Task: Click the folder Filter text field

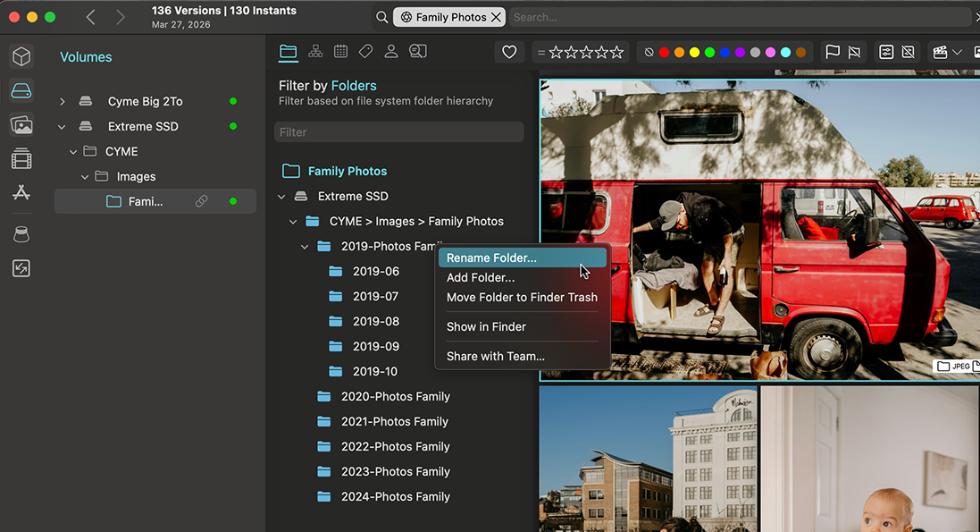Action: [398, 132]
